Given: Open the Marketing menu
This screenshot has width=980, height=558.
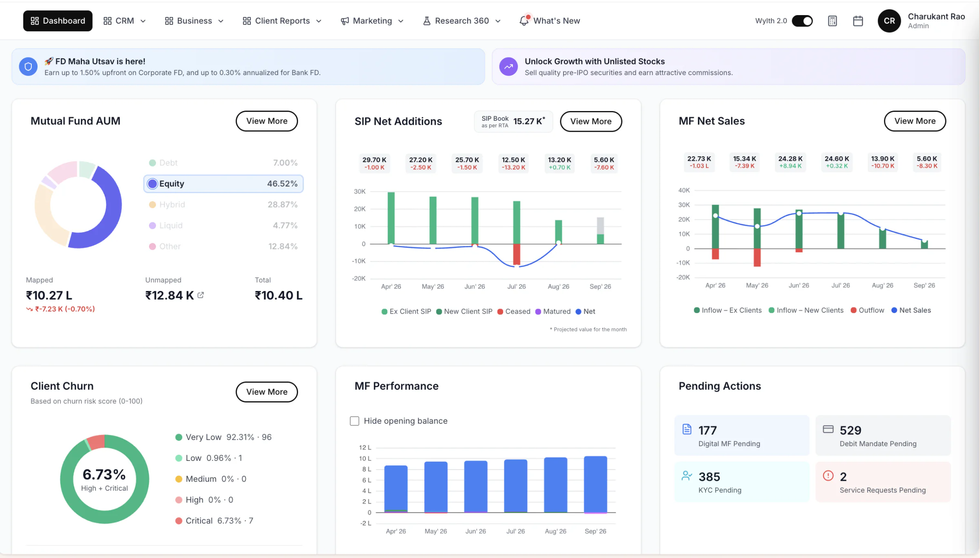Looking at the screenshot, I should click(372, 21).
